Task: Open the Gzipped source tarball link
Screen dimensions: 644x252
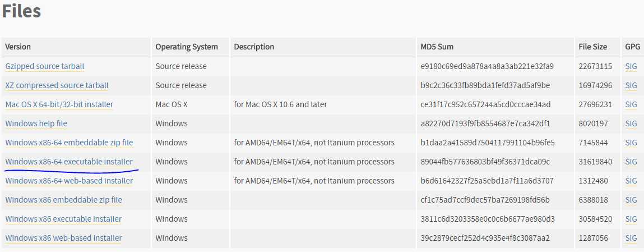Action: (45, 66)
